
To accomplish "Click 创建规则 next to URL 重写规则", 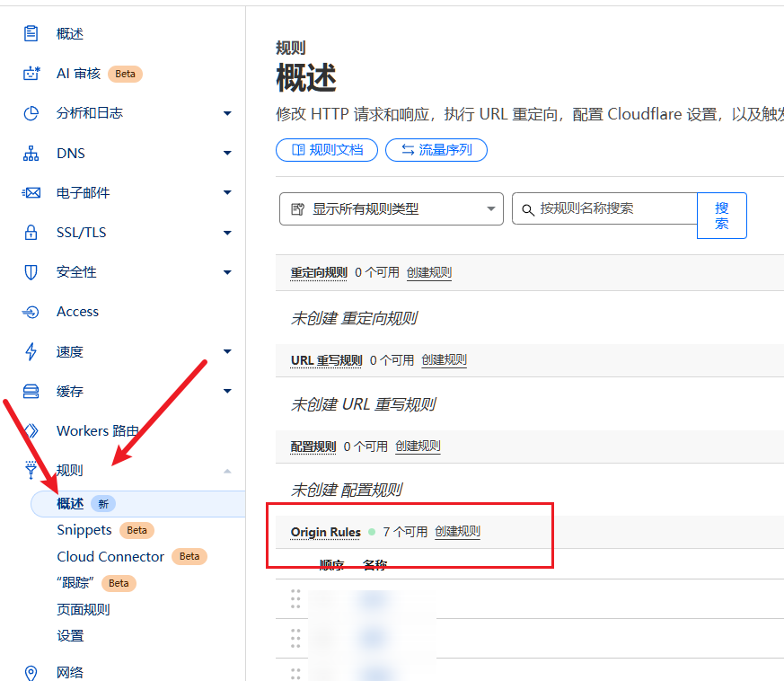I will [x=444, y=360].
